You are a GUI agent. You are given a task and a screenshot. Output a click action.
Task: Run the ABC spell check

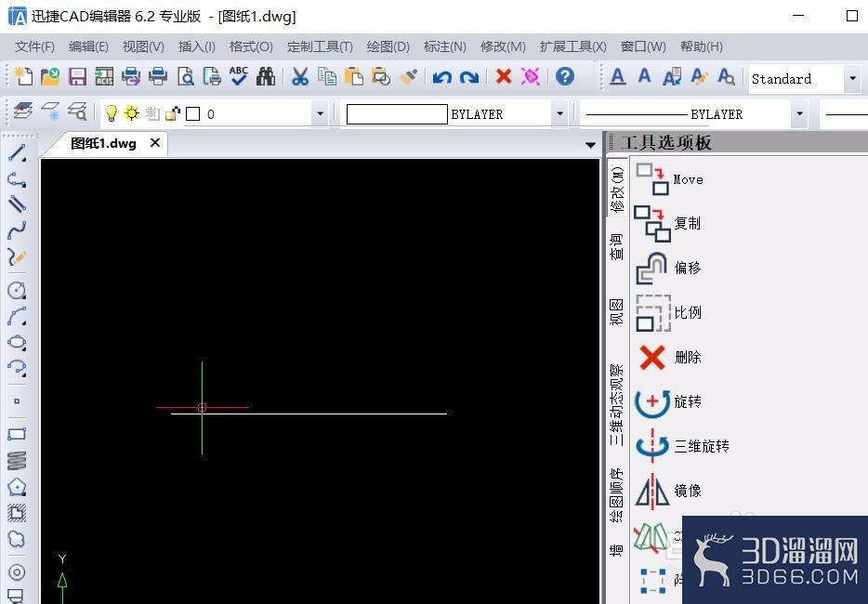[239, 76]
